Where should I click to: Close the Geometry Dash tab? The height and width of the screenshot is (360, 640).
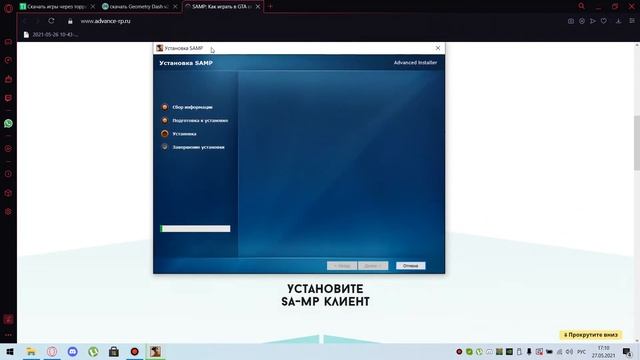click(x=175, y=7)
